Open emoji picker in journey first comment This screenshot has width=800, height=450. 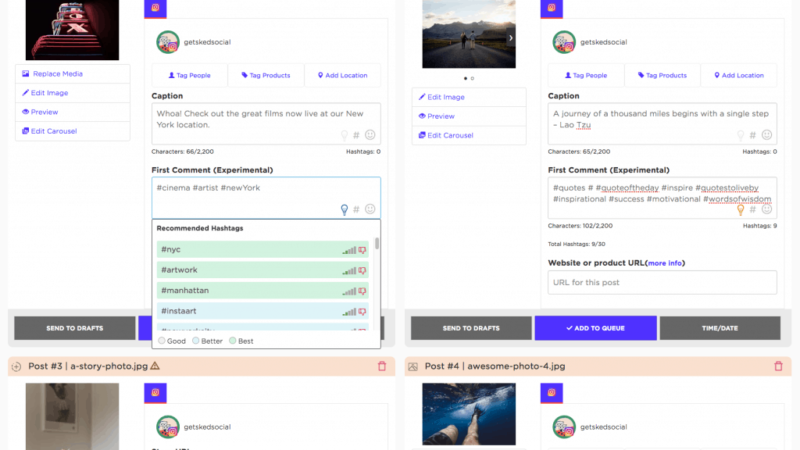click(x=767, y=209)
